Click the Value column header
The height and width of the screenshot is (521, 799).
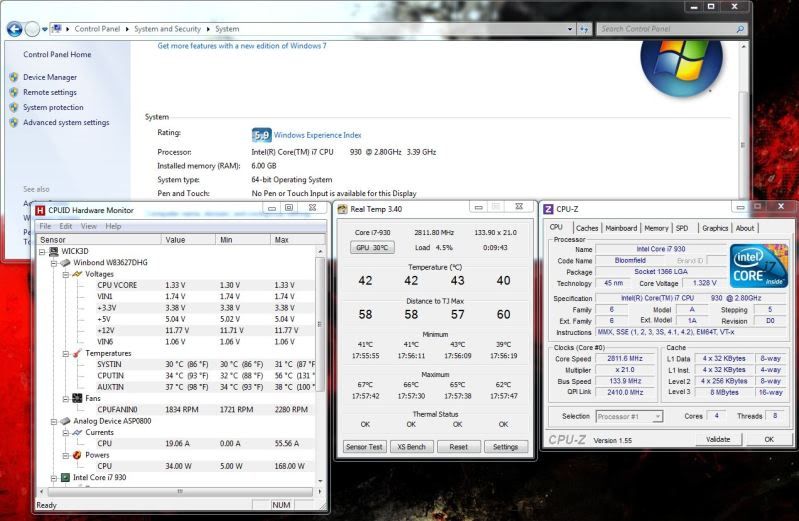(189, 240)
